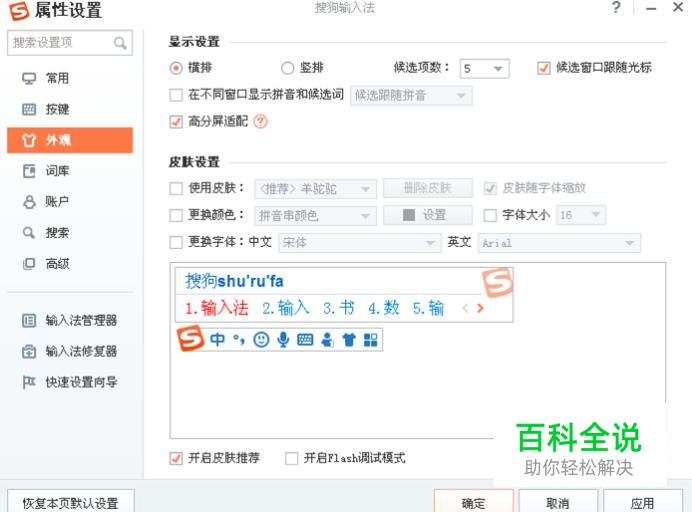Open the skin dropdown showing 羊驼驼
Image resolution: width=692 pixels, height=512 pixels.
315,189
